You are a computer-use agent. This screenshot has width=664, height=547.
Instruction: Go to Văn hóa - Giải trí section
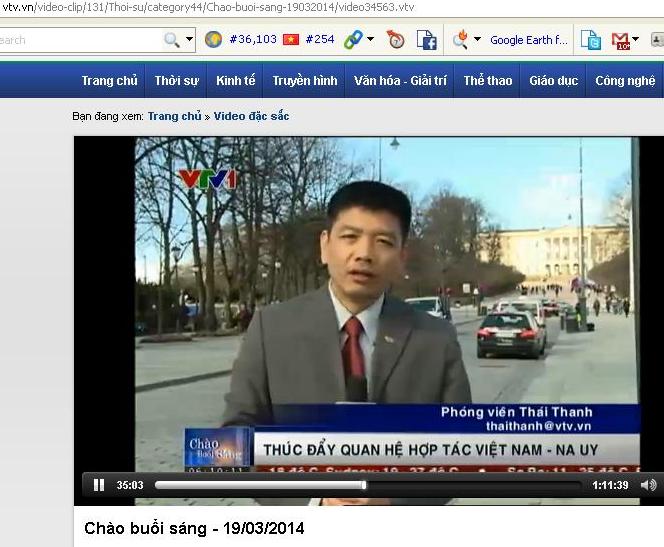[400, 81]
